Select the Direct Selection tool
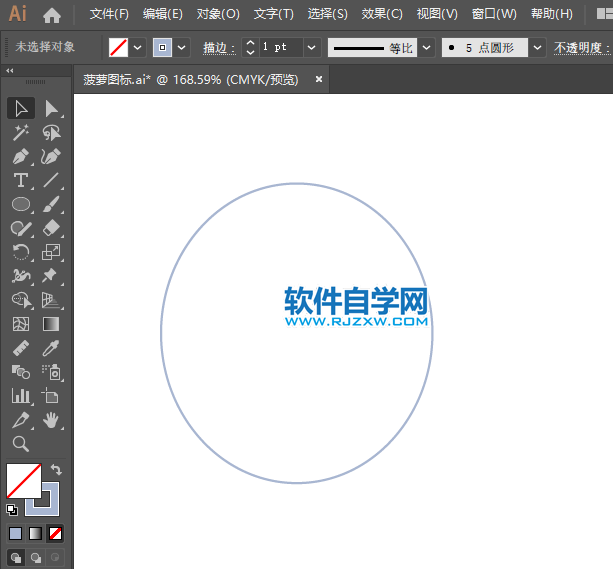613x569 pixels. click(52, 108)
